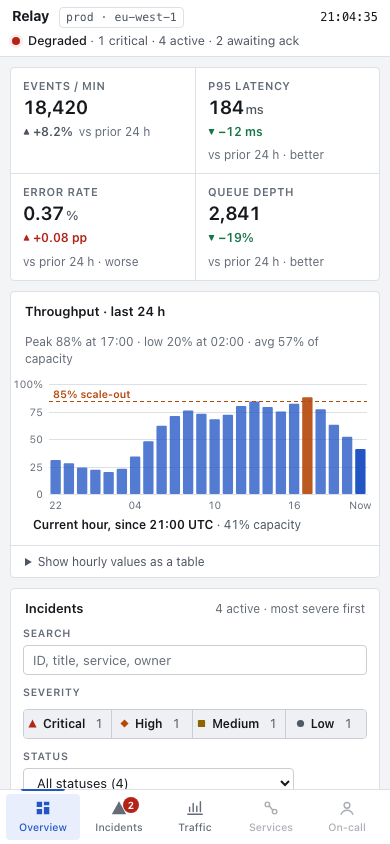This screenshot has width=390, height=844.
Task: Click the prod · eu-west-1 environment chip
Action: (121, 17)
